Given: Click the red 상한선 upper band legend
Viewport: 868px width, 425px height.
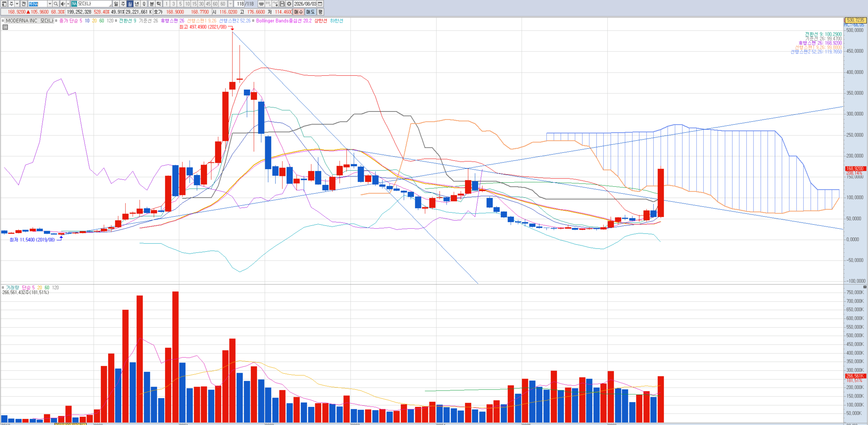Looking at the screenshot, I should [x=320, y=20].
